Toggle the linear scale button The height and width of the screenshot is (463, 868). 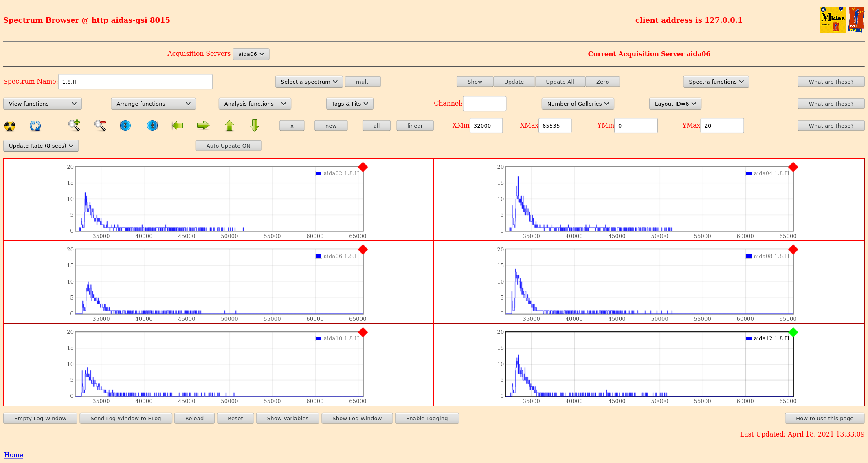click(x=415, y=126)
